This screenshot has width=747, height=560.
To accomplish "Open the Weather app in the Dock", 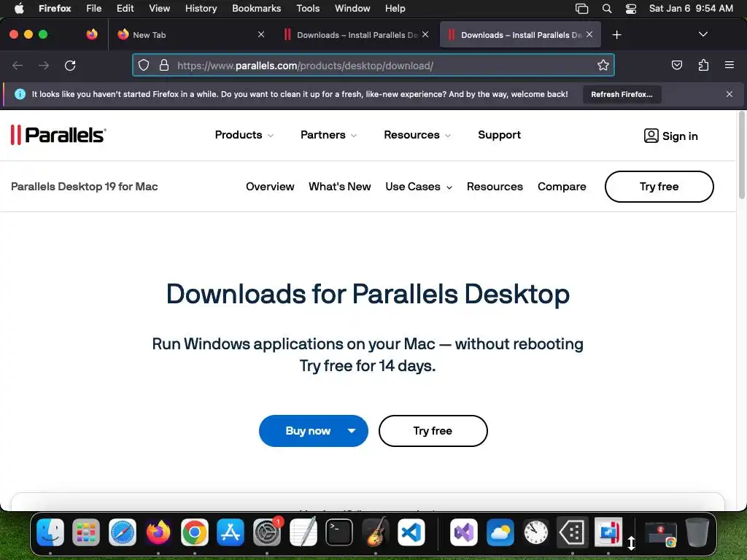I will (x=500, y=532).
